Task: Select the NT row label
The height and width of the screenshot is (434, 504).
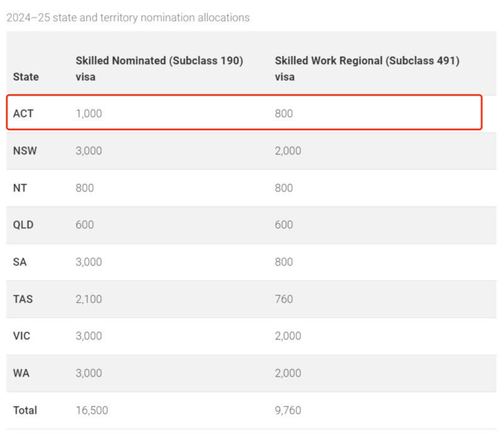Action: pyautogui.click(x=20, y=188)
